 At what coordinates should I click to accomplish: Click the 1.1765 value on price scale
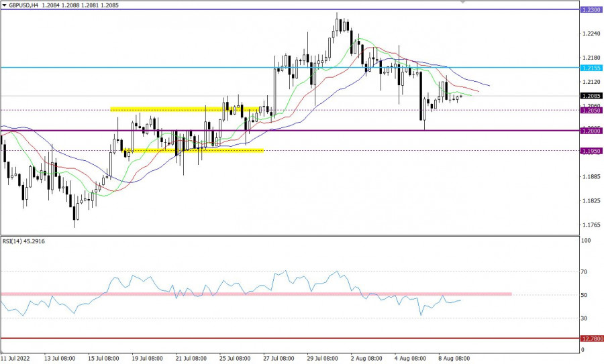pyautogui.click(x=591, y=225)
